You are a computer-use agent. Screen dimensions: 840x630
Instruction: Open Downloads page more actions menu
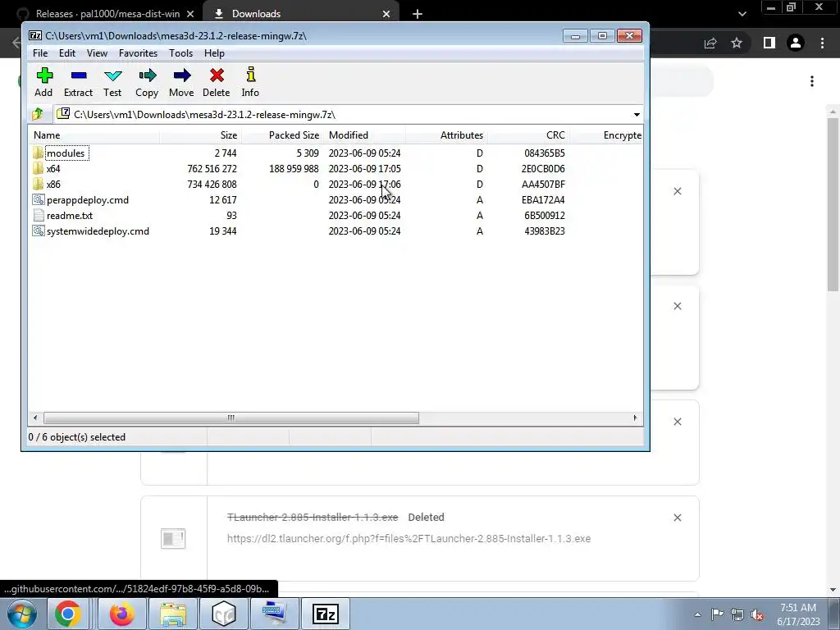[812, 81]
